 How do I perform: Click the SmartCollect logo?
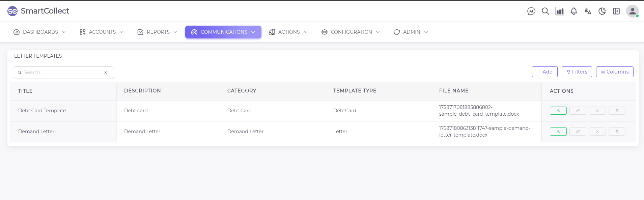tap(38, 11)
